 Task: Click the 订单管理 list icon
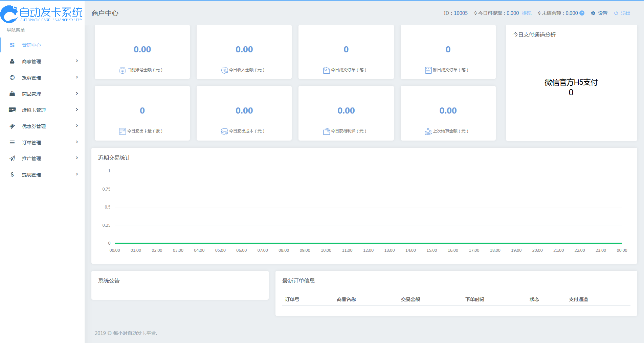point(12,142)
